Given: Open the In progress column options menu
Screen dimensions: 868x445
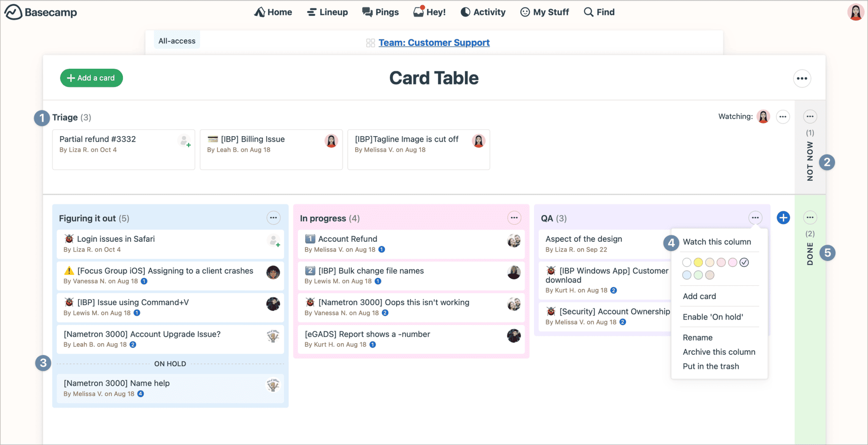Looking at the screenshot, I should click(514, 218).
